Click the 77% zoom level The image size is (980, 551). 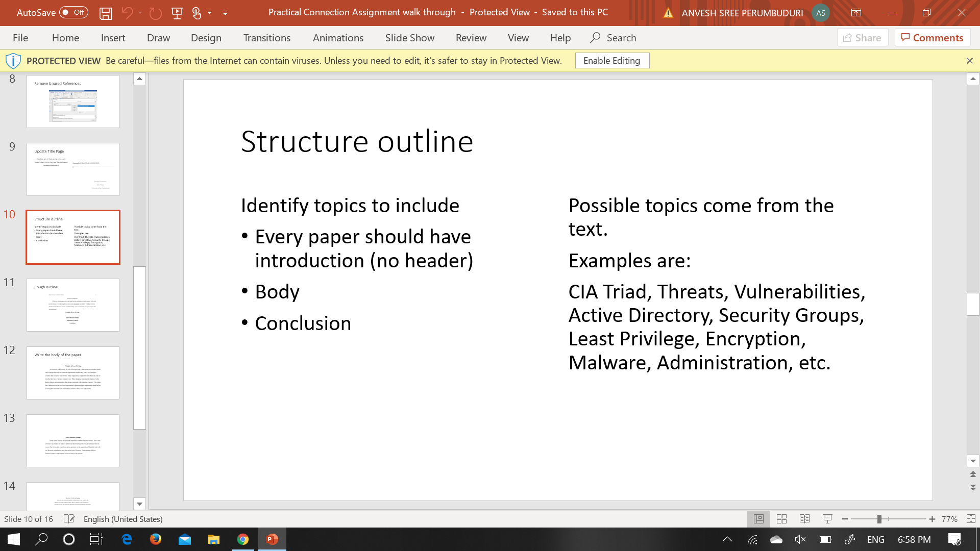[949, 519]
